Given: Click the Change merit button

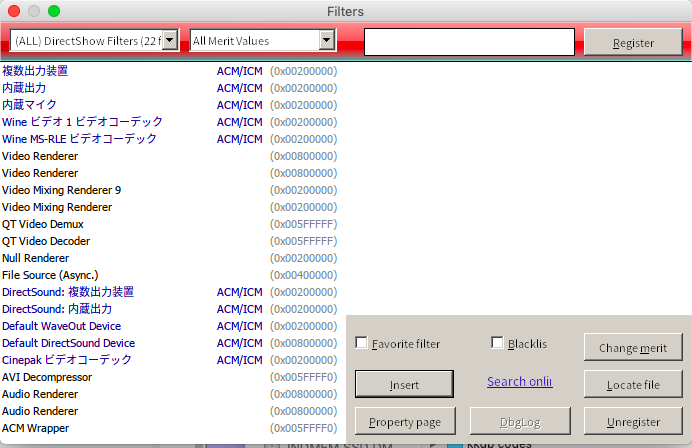Looking at the screenshot, I should (x=633, y=347).
